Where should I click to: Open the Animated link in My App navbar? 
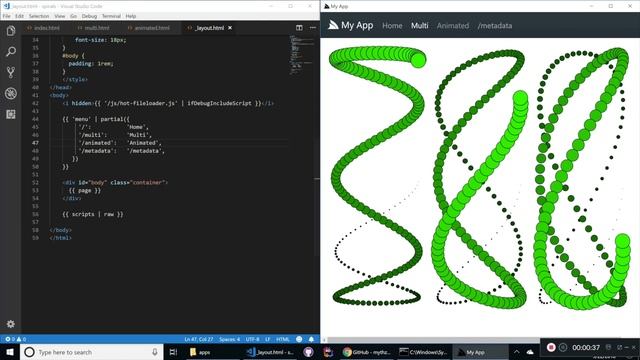tap(453, 25)
